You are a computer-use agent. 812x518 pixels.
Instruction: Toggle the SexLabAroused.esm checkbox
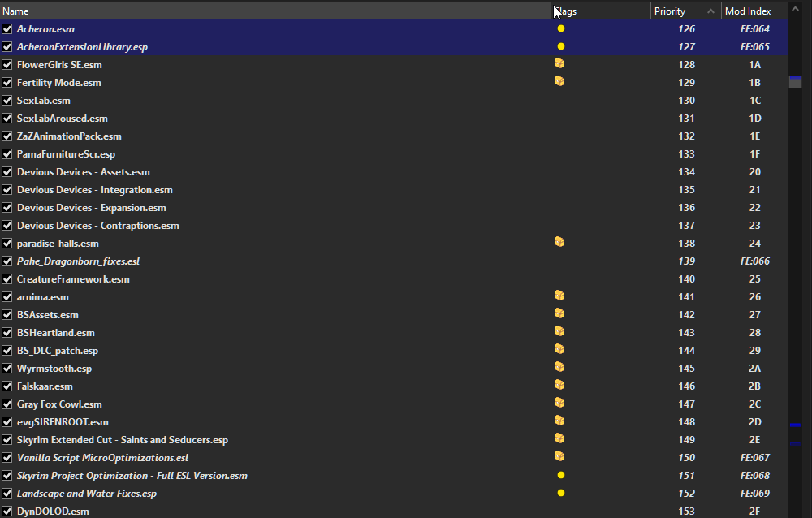[x=6, y=118]
